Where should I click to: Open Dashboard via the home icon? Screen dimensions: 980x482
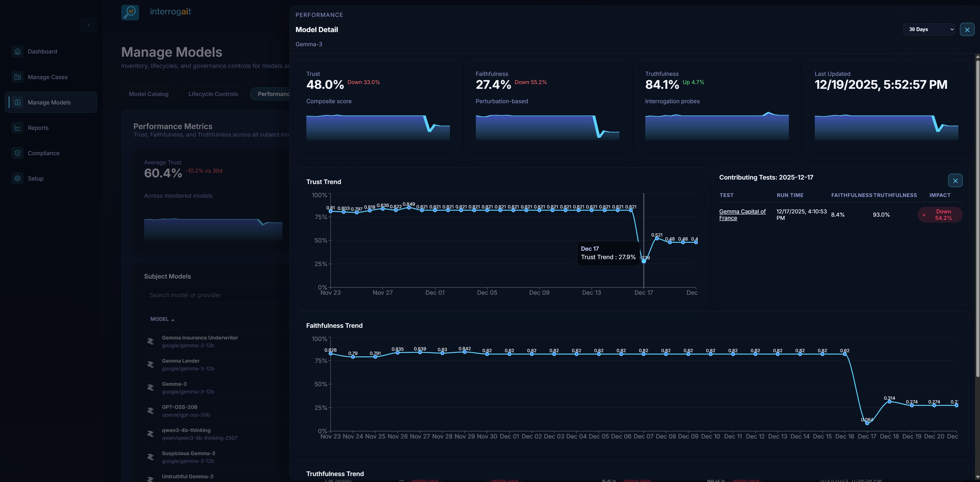coord(17,51)
